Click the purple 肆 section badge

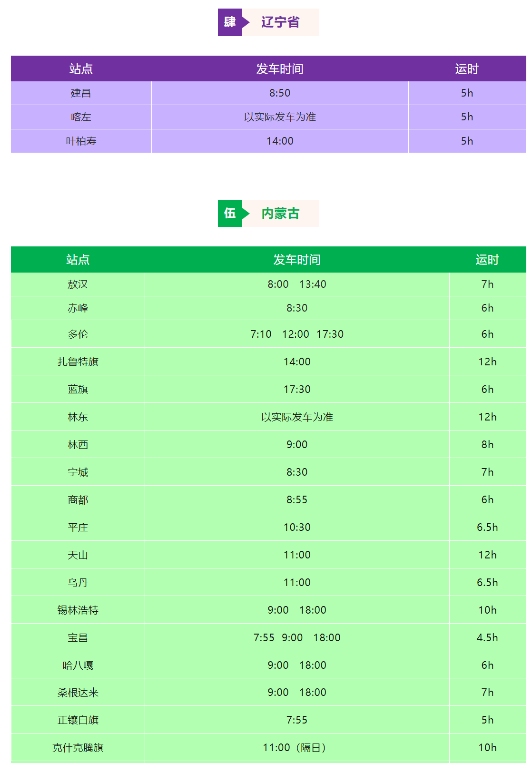coord(230,22)
